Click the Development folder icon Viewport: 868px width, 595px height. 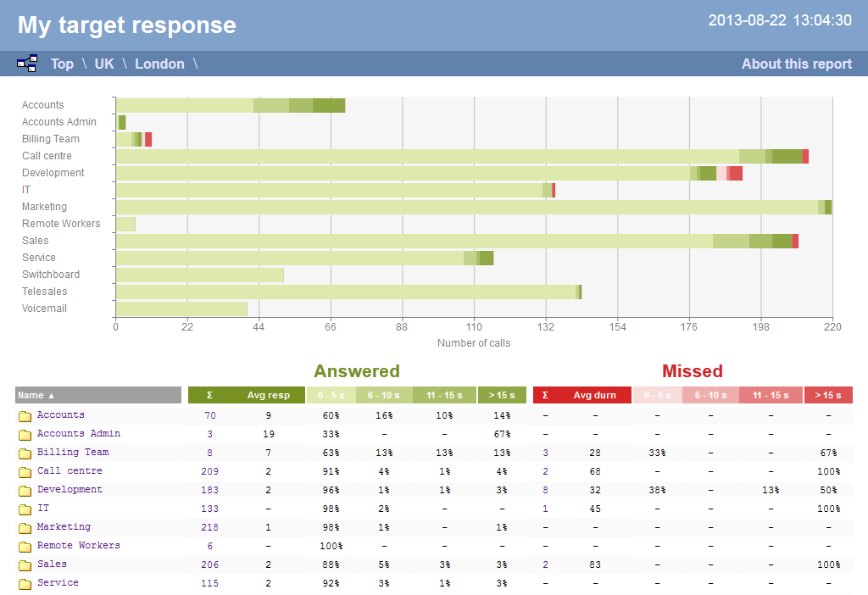click(x=25, y=489)
